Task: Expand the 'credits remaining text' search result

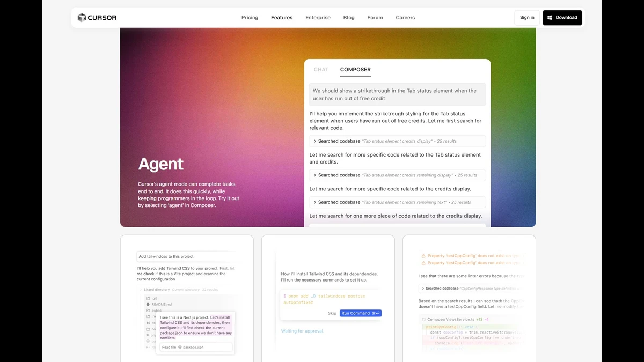Action: pos(397,202)
